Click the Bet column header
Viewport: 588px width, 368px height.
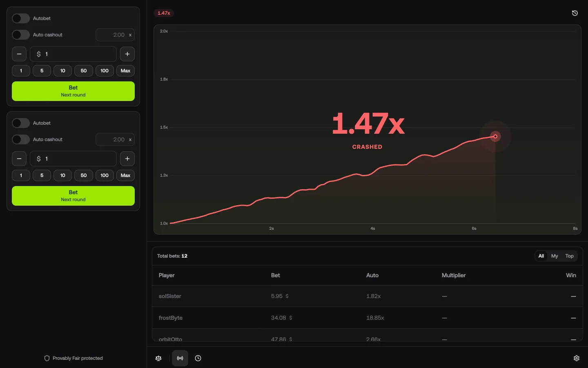click(276, 275)
